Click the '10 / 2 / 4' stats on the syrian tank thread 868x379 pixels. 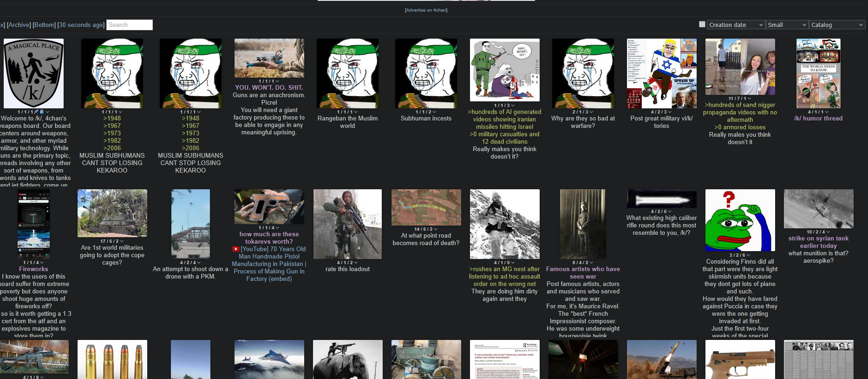click(816, 232)
